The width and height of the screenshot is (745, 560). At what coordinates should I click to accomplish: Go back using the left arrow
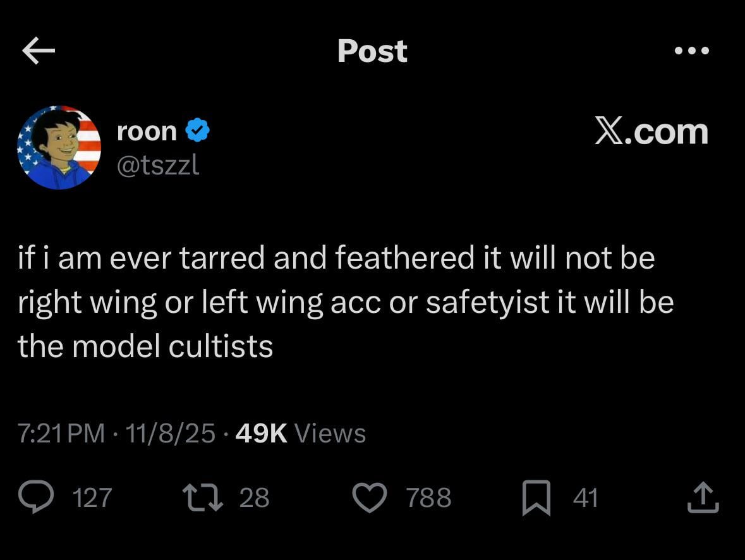click(39, 51)
